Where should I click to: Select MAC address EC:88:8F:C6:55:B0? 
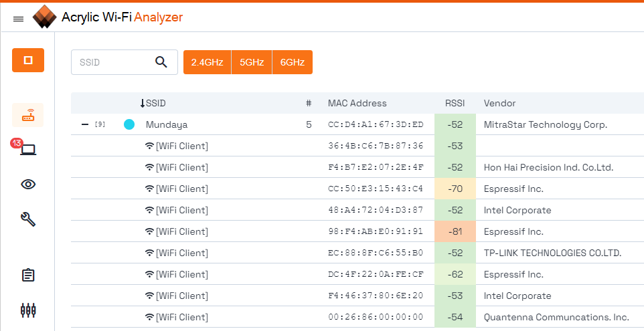click(376, 253)
